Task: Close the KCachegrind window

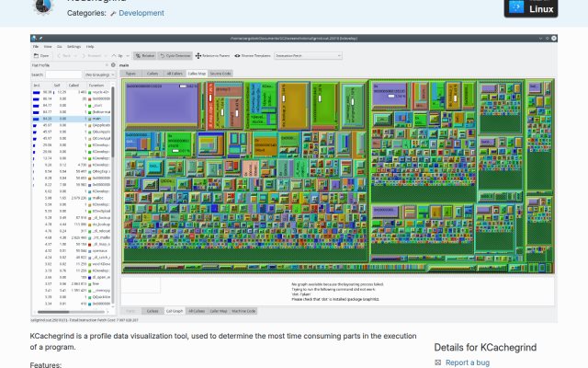Action: pos(554,38)
